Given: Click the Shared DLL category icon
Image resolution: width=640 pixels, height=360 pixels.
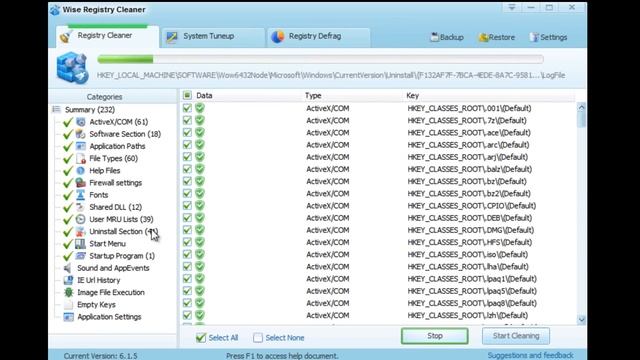Looking at the screenshot, I should (x=81, y=207).
